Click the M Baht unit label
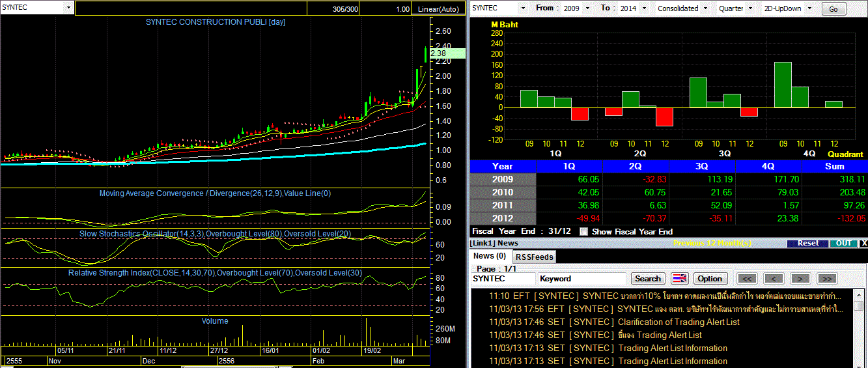Screen dimensions: 868x368 click(x=505, y=25)
